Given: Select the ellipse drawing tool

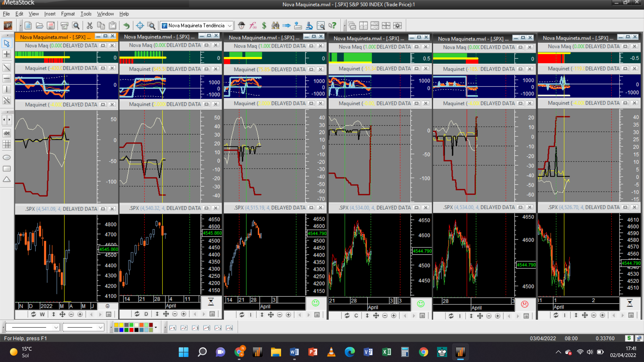Looking at the screenshot, I should (x=7, y=158).
